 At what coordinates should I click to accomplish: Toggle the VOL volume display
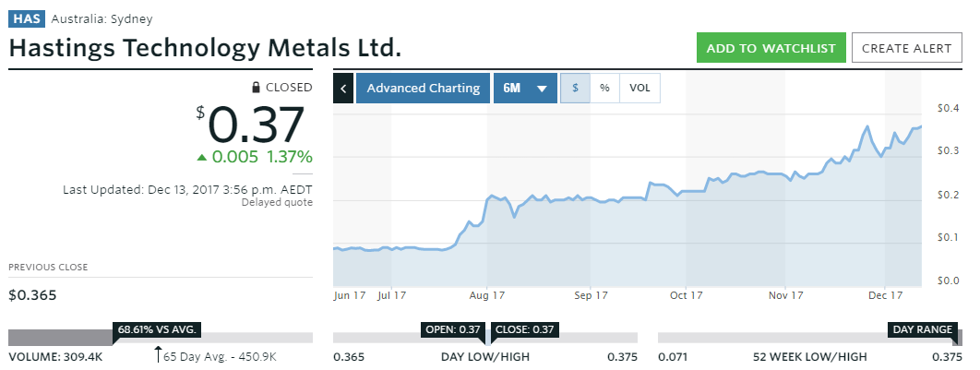[x=639, y=89]
